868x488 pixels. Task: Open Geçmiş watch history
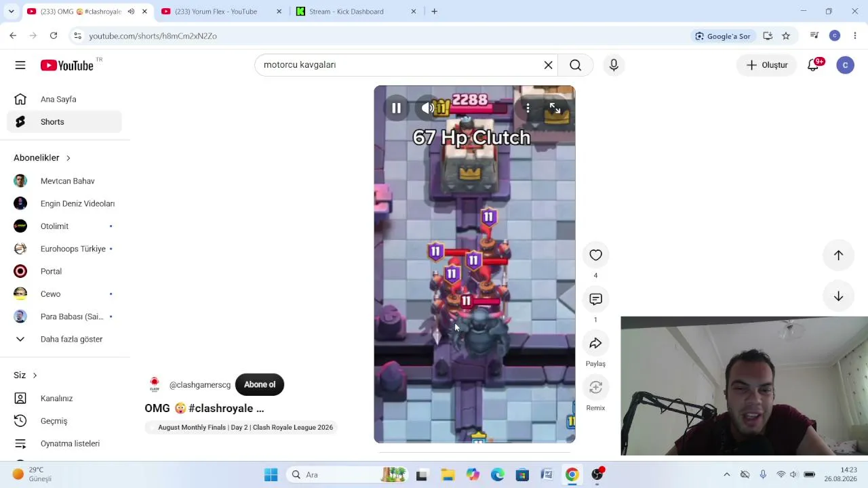point(65,421)
